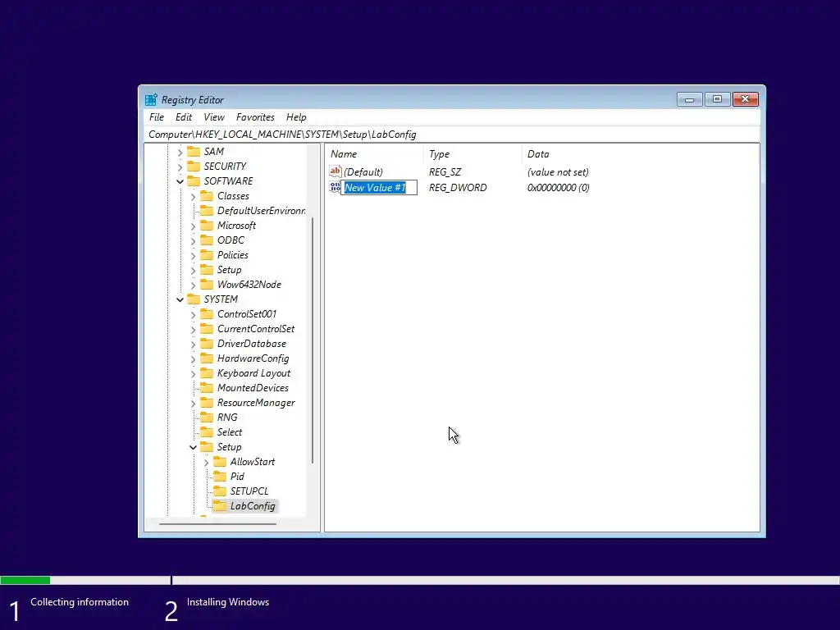Expand the Keyboard Layout key
This screenshot has width=840, height=630.
193,373
